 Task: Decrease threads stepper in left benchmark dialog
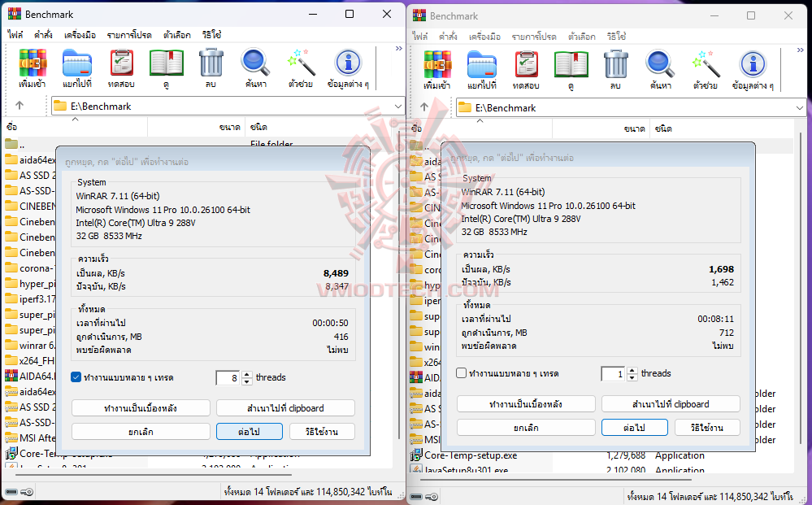[247, 381]
